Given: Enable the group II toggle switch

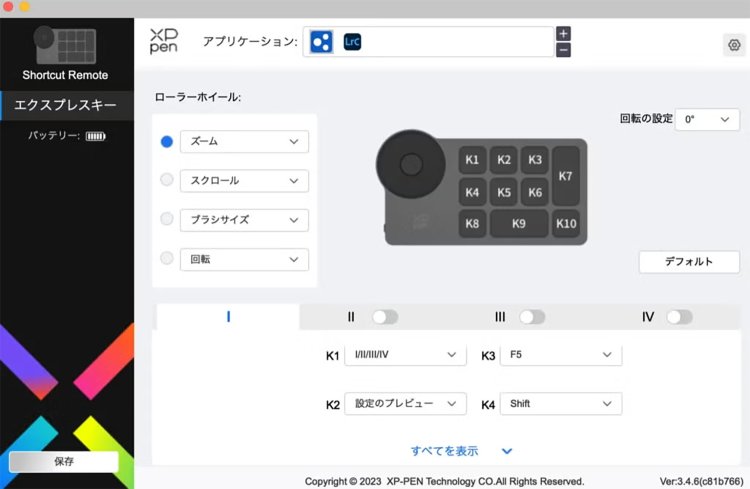Looking at the screenshot, I should [x=384, y=317].
